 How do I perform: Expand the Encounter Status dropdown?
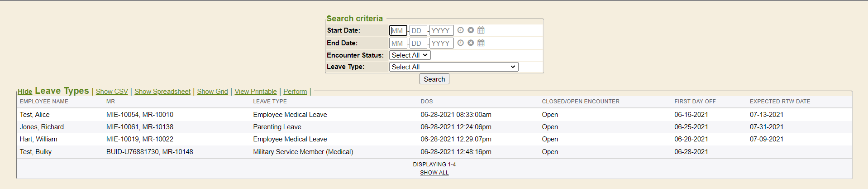pos(410,55)
